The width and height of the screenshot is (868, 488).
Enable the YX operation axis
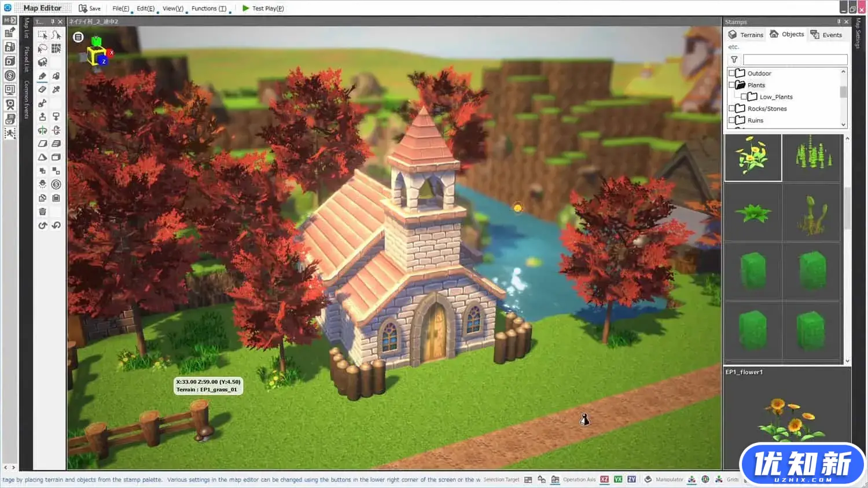coord(617,479)
